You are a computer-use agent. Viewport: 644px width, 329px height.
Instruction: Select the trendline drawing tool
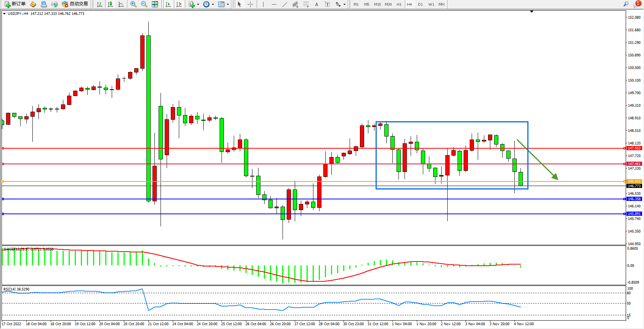pos(284,4)
